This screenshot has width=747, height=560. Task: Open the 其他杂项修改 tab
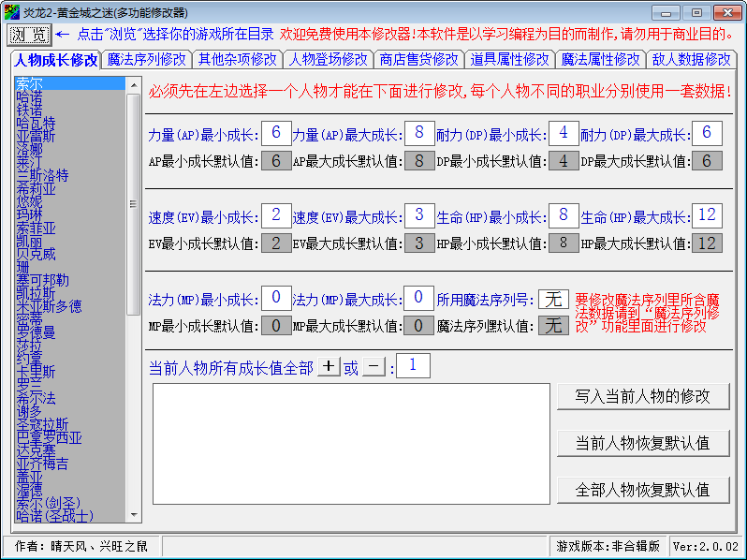(x=237, y=60)
